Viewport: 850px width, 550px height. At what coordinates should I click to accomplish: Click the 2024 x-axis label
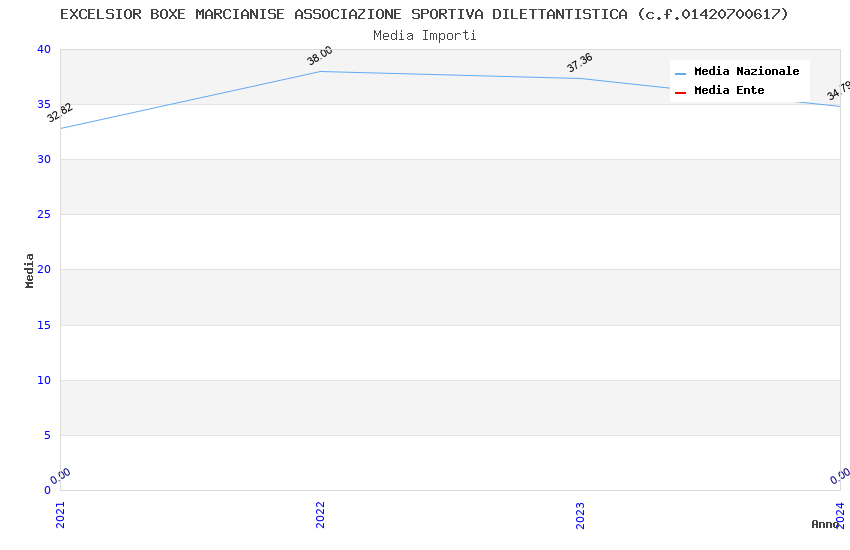point(840,515)
